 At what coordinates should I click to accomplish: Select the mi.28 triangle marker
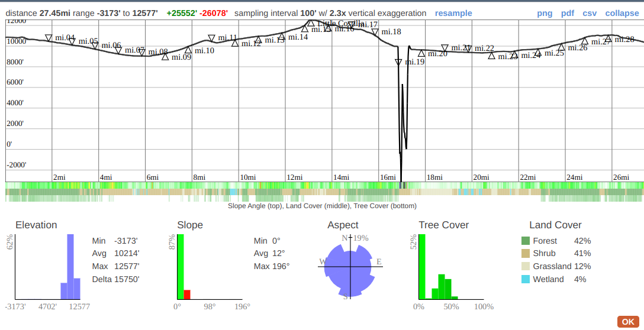click(608, 39)
